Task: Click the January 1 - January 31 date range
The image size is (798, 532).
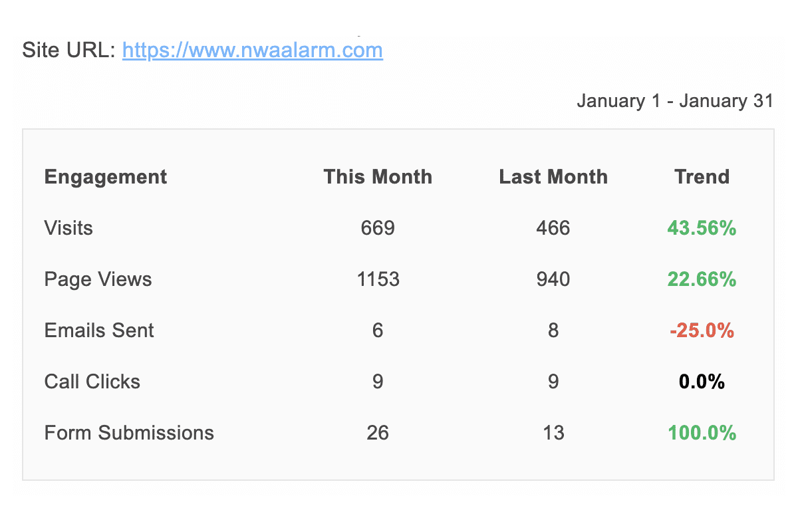Action: click(x=674, y=101)
